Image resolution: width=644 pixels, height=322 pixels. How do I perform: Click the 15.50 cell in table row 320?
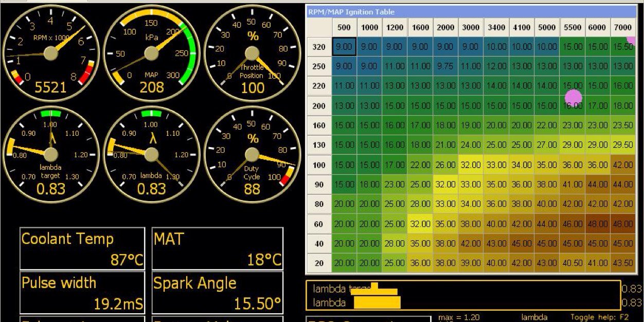pyautogui.click(x=622, y=47)
